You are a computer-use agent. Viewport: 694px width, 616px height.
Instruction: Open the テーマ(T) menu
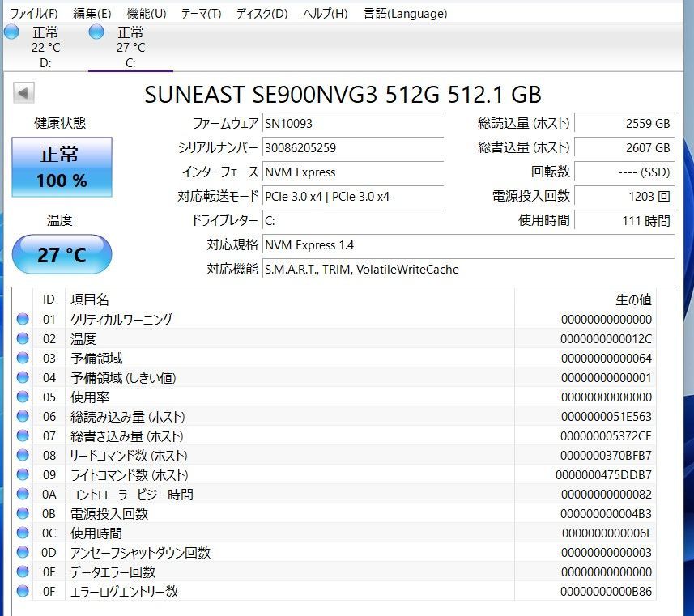coord(201,14)
